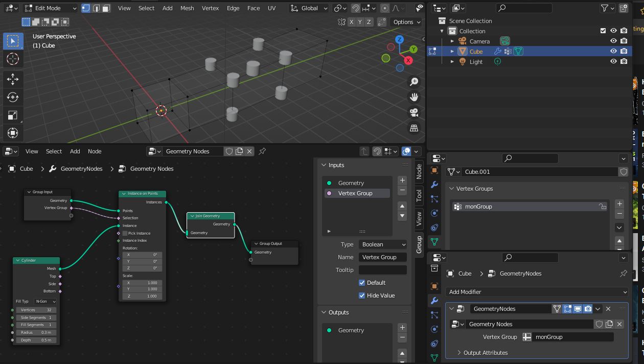Screen dimensions: 644x364
Task: Toggle the Hide Value checkbox
Action: (362, 295)
